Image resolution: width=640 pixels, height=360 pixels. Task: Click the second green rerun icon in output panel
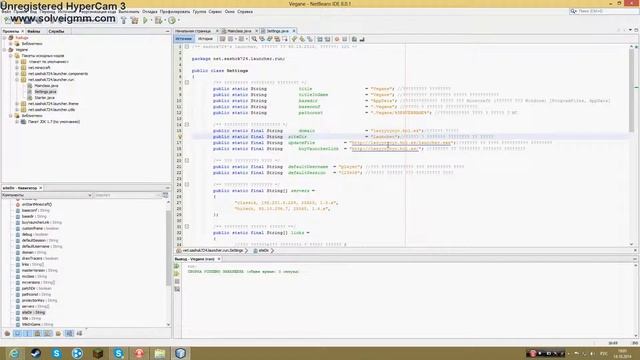(x=177, y=273)
